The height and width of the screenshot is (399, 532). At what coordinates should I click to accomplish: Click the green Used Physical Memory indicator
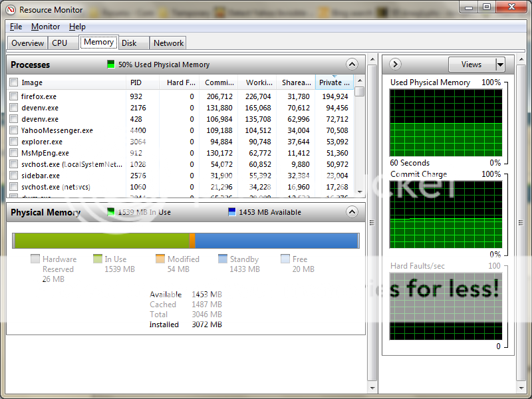(110, 65)
